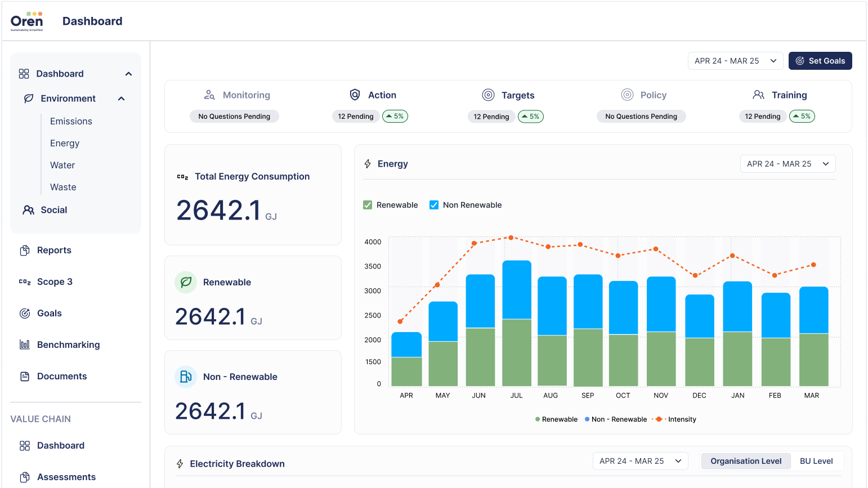Click the Targets 12 Pending badge
This screenshot has height=488, width=868.
(491, 117)
